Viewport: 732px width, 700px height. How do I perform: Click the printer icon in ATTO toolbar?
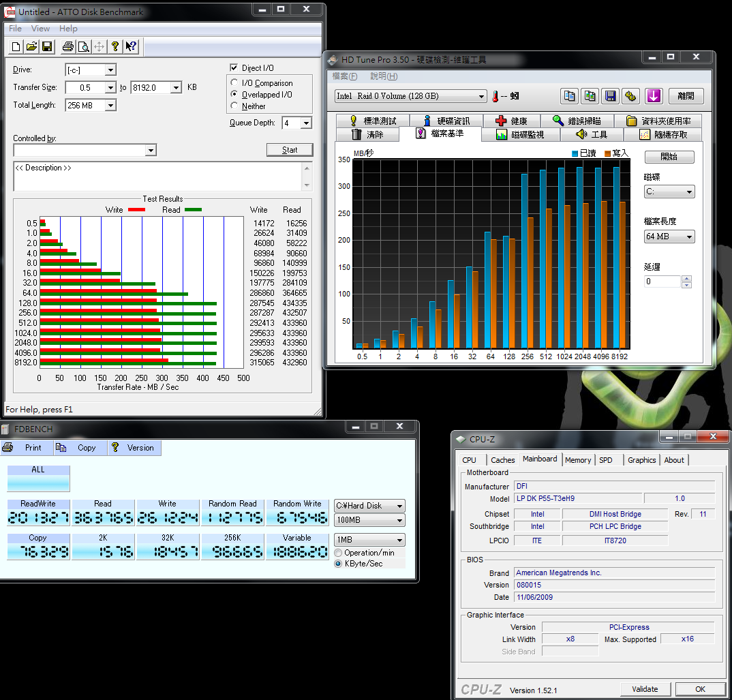click(x=67, y=46)
